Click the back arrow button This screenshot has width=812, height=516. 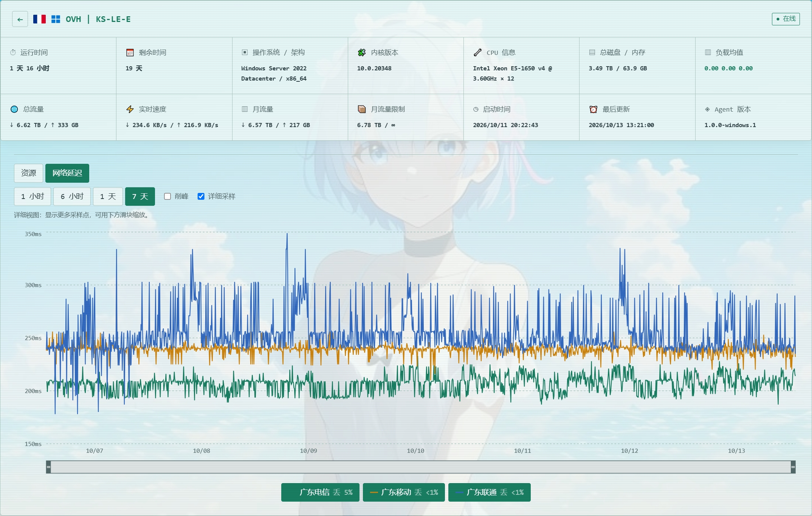[x=20, y=19]
